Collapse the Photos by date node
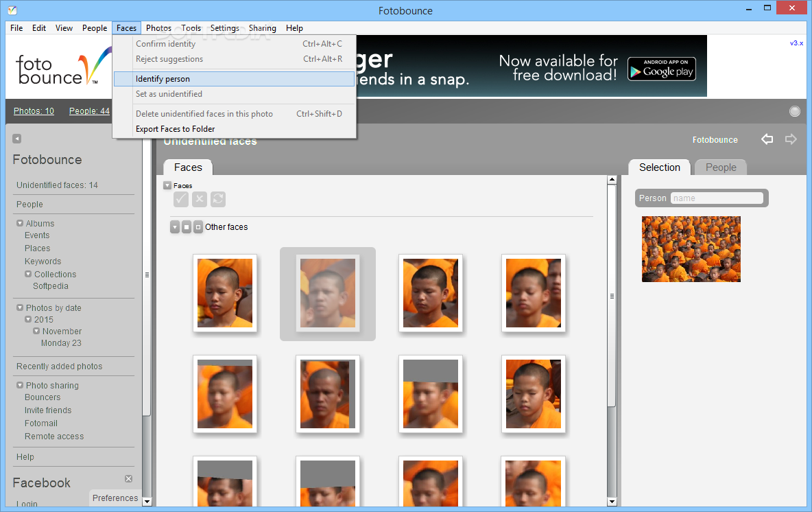This screenshot has width=812, height=512. (20, 308)
